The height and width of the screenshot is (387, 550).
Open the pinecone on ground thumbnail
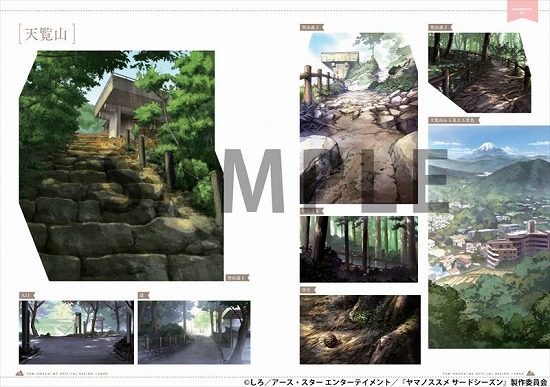click(360, 329)
